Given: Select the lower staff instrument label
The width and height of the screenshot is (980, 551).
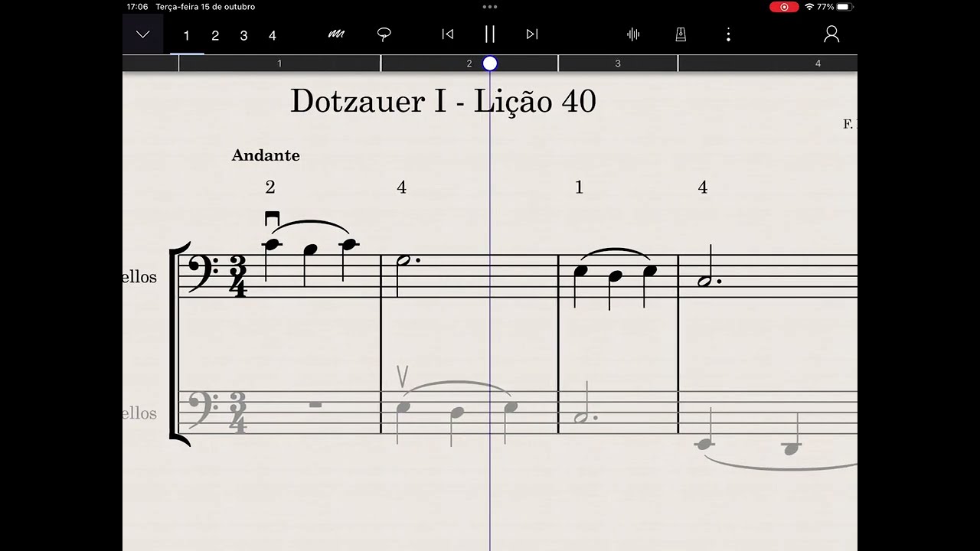Looking at the screenshot, I should tap(139, 413).
